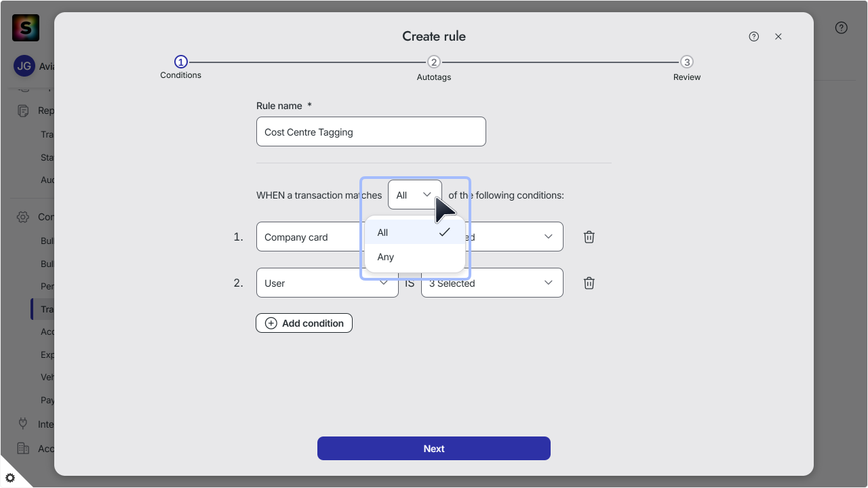Click the help icon in top right page header
Image resolution: width=868 pixels, height=488 pixels.
tap(842, 28)
